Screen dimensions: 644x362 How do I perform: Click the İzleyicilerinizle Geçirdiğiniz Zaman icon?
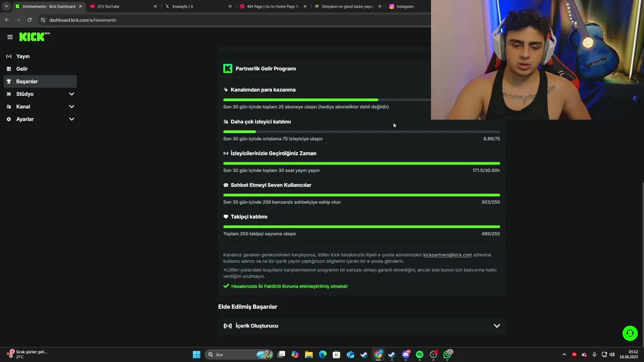(226, 153)
